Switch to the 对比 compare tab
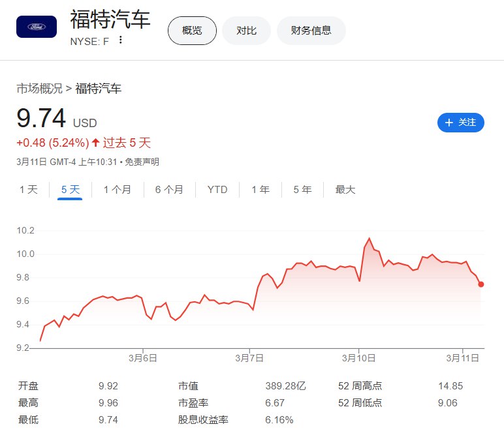Image resolution: width=504 pixels, height=435 pixels. click(x=246, y=31)
